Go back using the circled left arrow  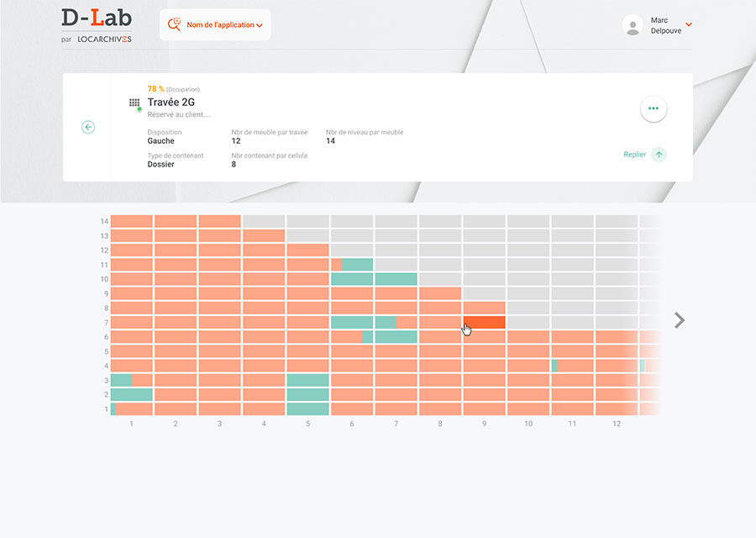(x=88, y=127)
